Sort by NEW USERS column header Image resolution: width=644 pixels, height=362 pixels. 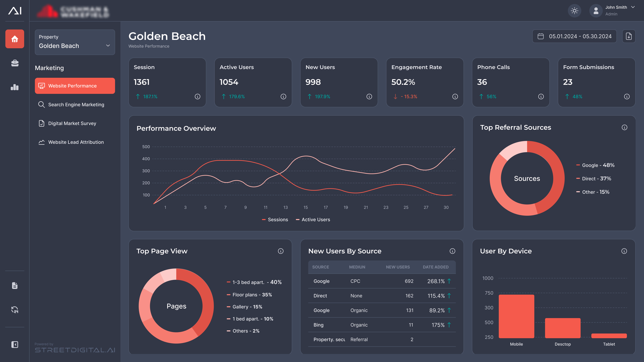click(398, 267)
